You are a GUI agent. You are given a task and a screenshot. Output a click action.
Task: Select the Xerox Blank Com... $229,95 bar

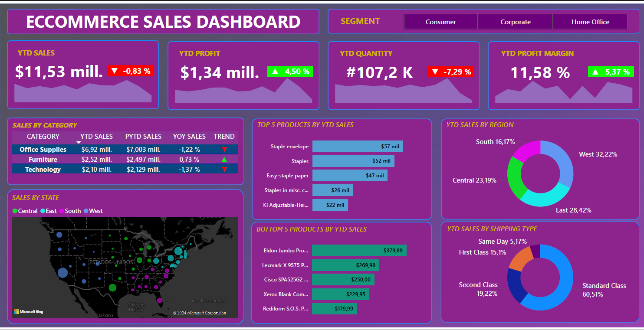tap(341, 294)
